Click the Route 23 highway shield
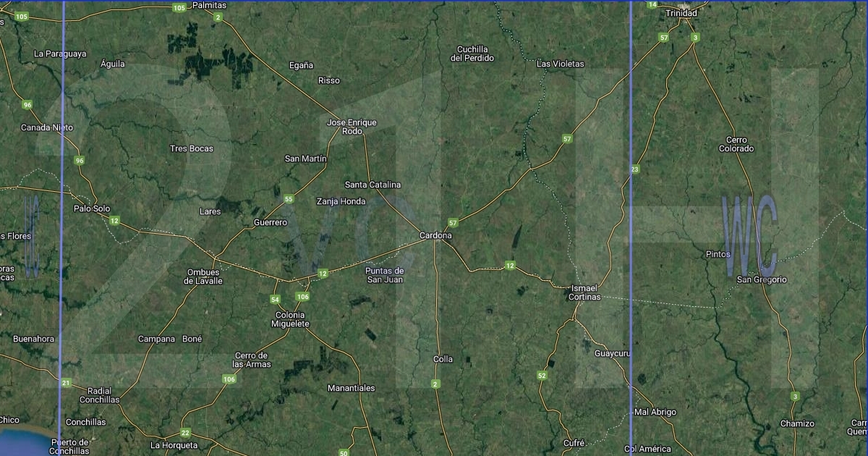Image resolution: width=868 pixels, height=456 pixels. [635, 169]
